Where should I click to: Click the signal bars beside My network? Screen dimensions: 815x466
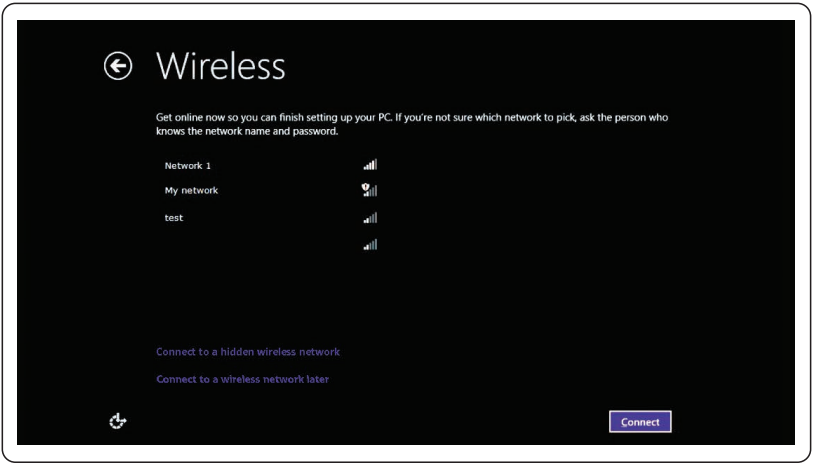[372, 191]
